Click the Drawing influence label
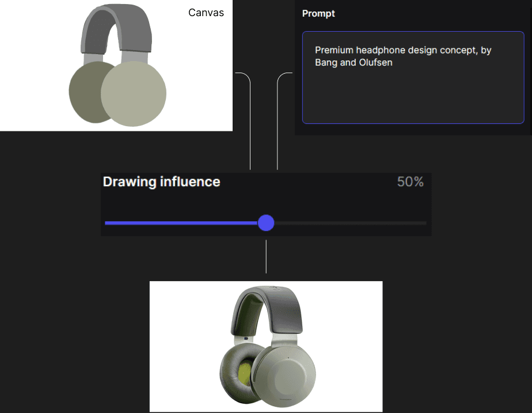The width and height of the screenshot is (532, 413). tap(161, 181)
